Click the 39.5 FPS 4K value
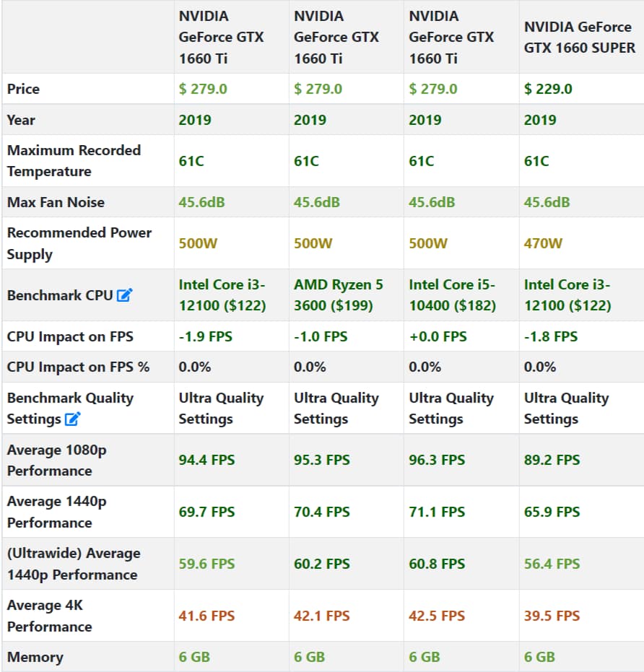The image size is (644, 672). point(552,616)
